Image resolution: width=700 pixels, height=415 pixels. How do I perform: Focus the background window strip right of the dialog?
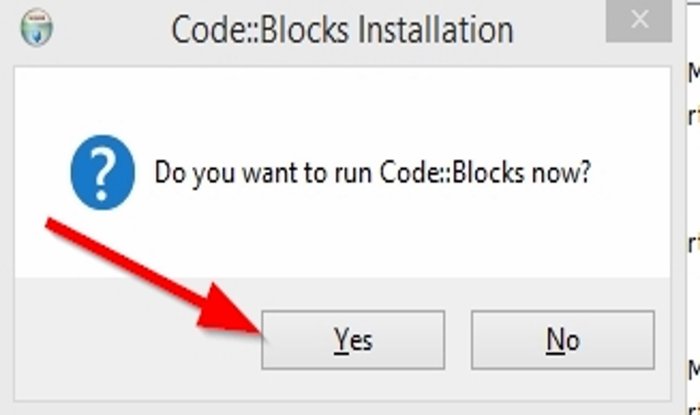tap(693, 208)
